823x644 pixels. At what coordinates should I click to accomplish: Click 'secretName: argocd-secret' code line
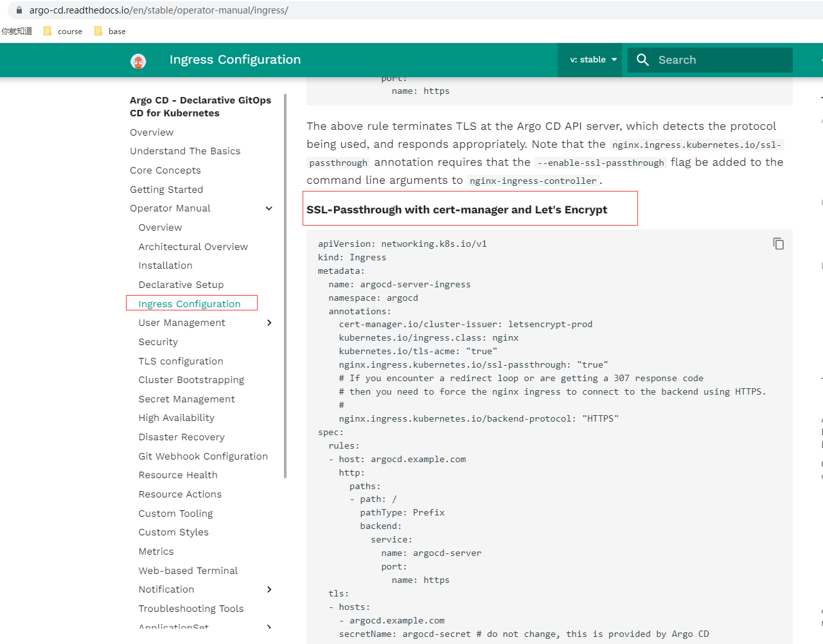coord(524,634)
